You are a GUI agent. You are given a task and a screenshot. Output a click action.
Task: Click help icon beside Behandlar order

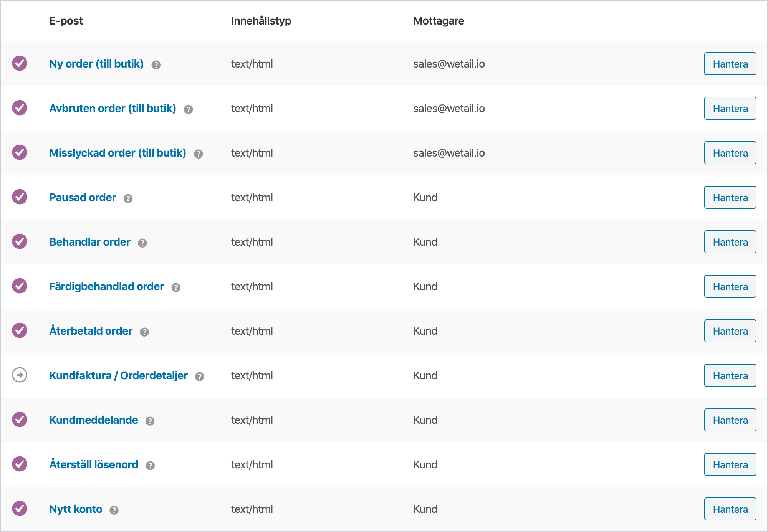pyautogui.click(x=142, y=243)
